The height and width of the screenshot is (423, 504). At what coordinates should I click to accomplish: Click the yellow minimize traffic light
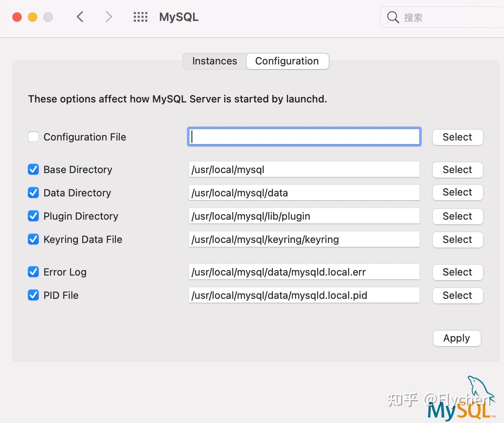[x=33, y=17]
